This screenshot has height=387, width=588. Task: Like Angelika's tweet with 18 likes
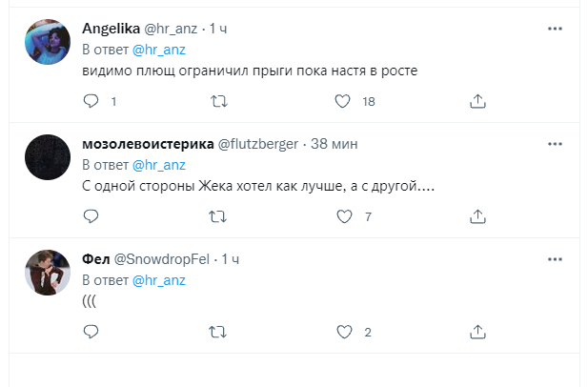344,101
